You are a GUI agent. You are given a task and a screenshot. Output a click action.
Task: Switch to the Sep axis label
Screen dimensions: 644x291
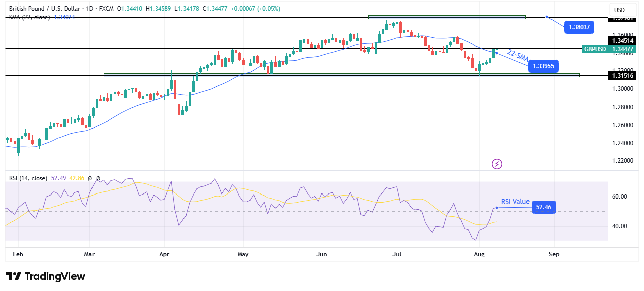[x=554, y=254]
